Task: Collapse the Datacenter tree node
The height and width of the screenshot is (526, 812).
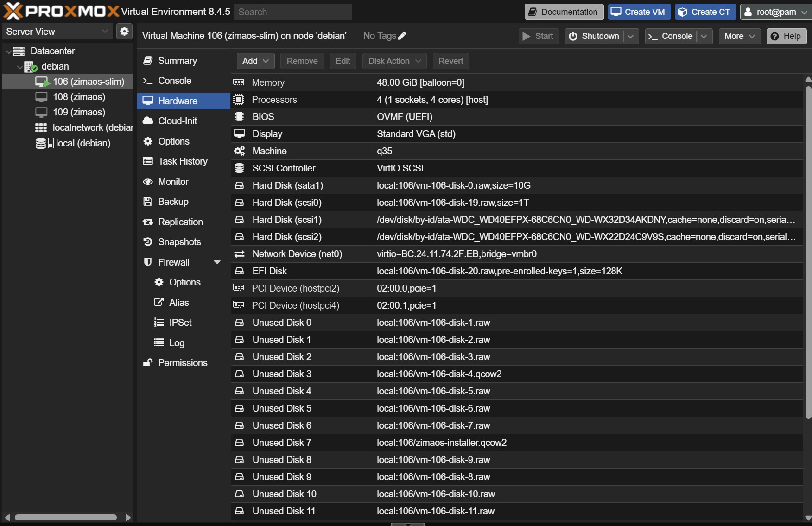Action: point(9,51)
